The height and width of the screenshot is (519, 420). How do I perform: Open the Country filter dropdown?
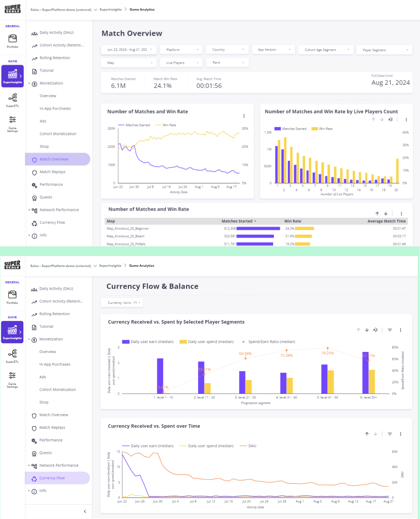[227, 50]
